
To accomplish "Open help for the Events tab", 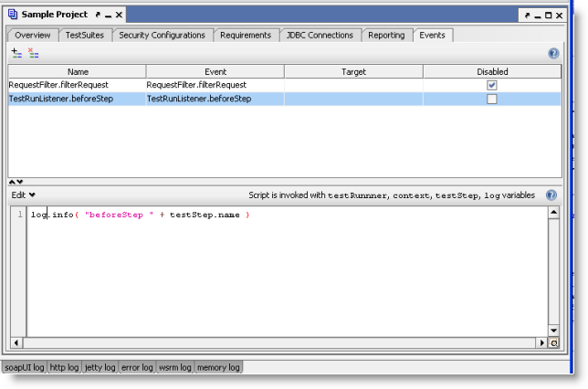I will pyautogui.click(x=553, y=53).
